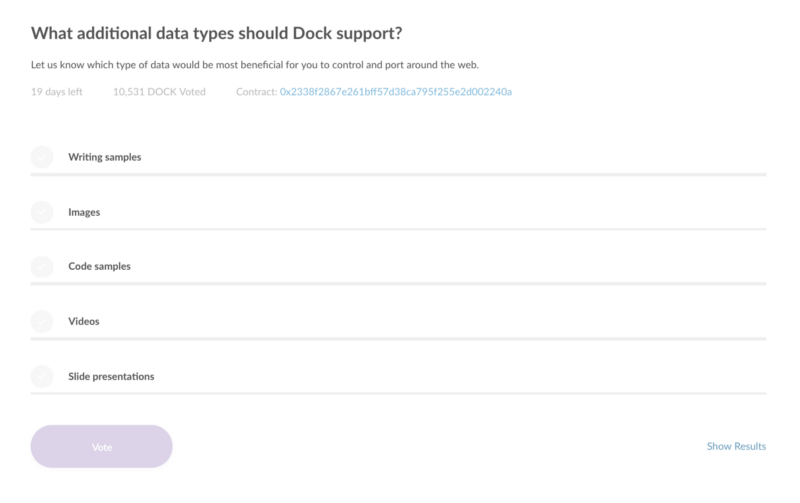Click the "10,531 DOCK Voted" count

tap(159, 92)
